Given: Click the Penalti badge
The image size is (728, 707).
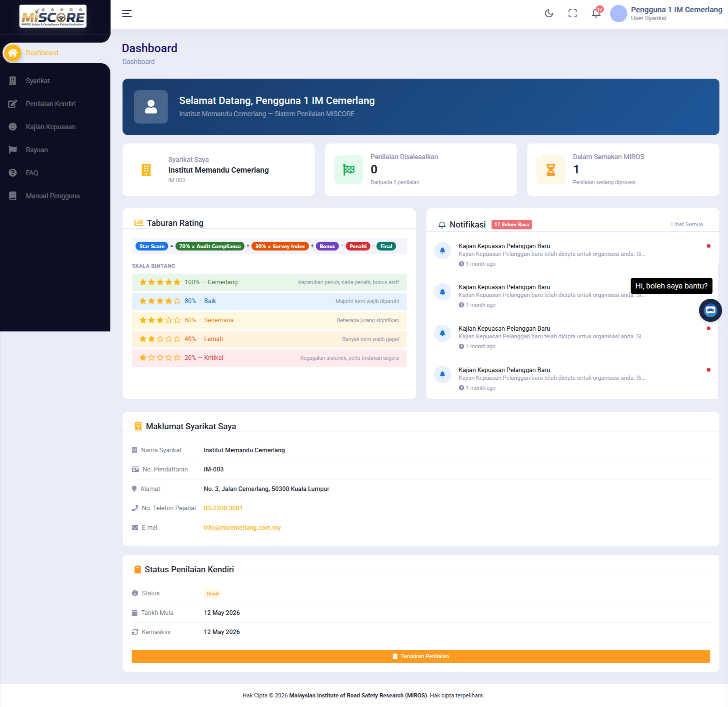Looking at the screenshot, I should [x=358, y=246].
